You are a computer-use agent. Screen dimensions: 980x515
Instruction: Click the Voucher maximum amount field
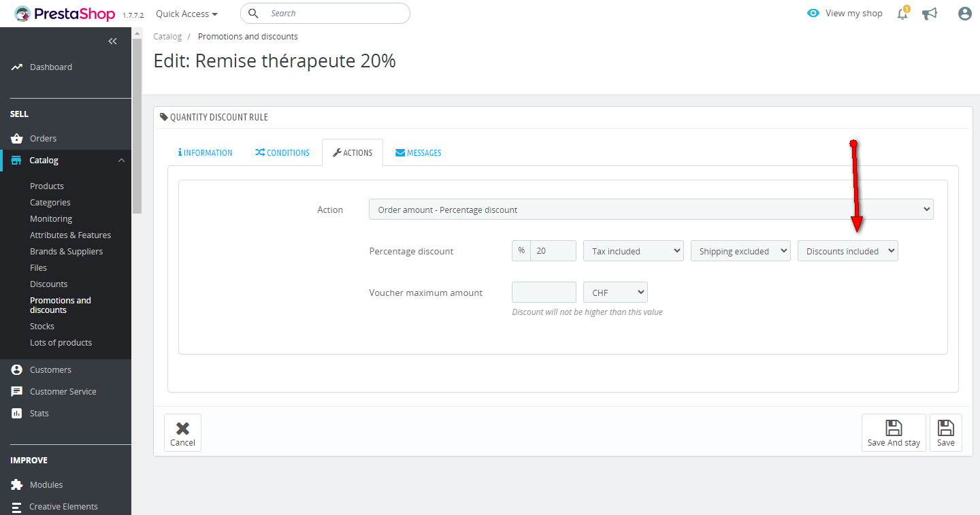544,293
